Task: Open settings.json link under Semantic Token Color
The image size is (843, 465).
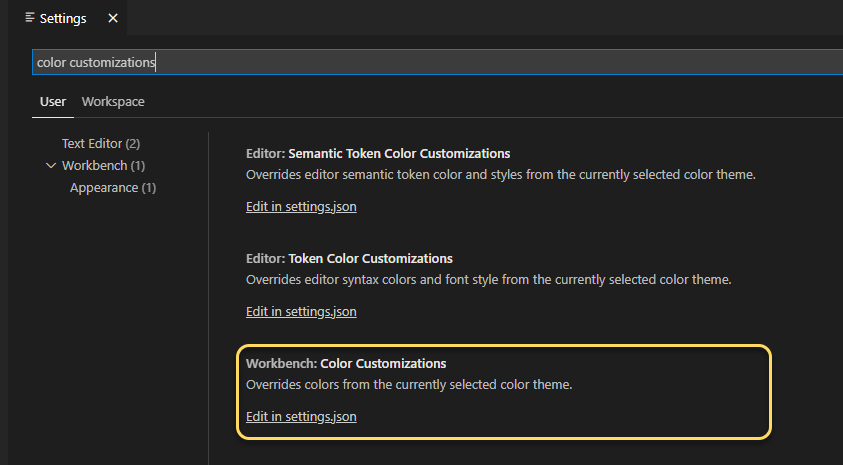Action: pos(301,207)
